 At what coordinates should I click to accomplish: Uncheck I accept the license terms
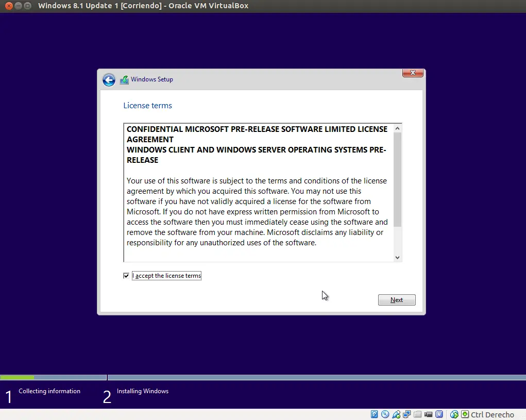coord(126,276)
